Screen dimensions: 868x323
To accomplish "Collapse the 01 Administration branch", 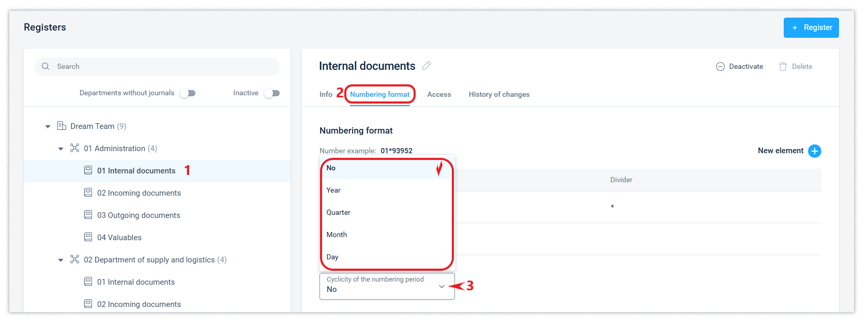I will click(60, 149).
